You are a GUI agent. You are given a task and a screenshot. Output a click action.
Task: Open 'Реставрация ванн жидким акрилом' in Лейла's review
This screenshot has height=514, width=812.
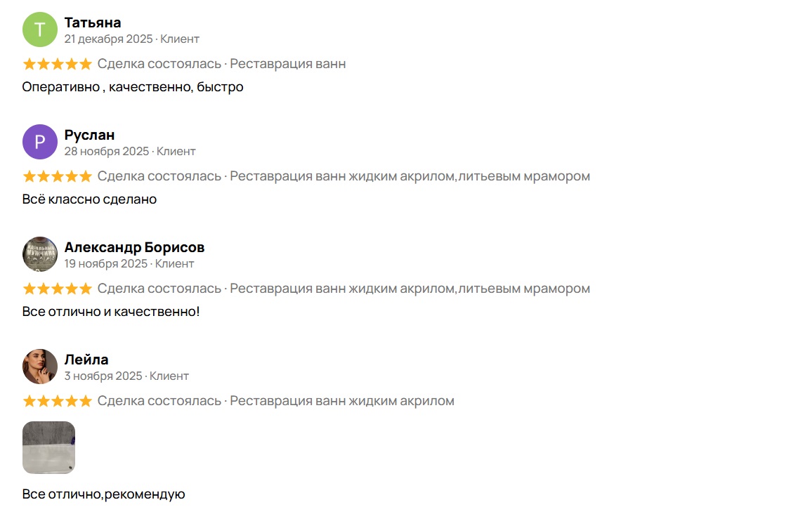342,401
